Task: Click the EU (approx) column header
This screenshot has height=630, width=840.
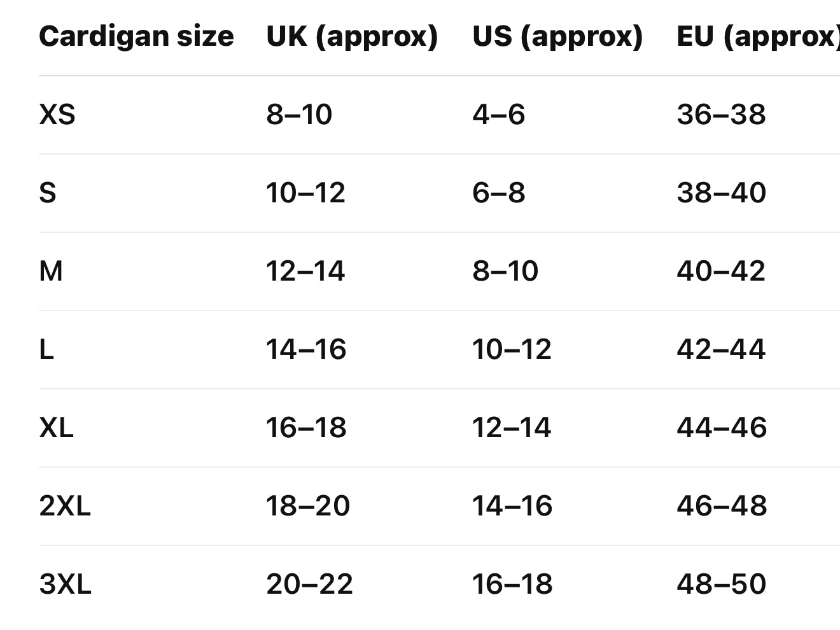Action: pyautogui.click(x=757, y=36)
